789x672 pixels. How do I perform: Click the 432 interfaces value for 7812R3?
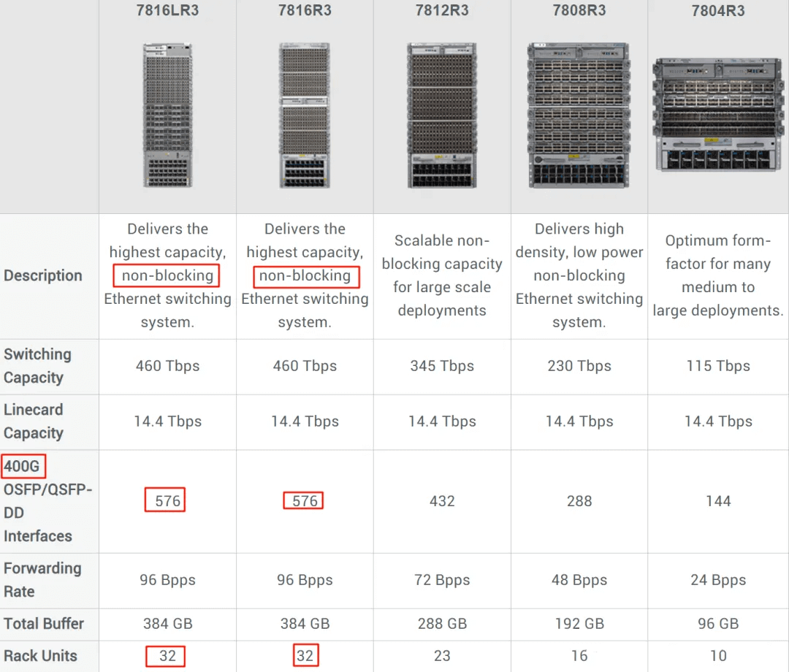(442, 501)
